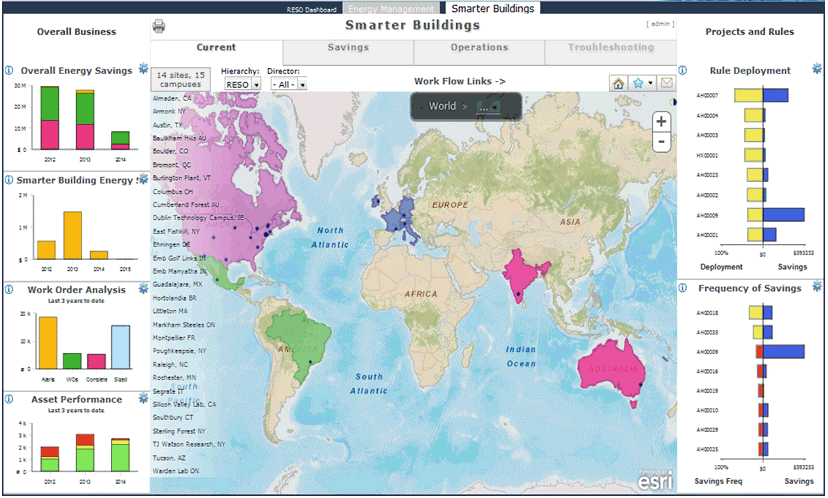Screen dimensions: 828x498
Task: Click the 2013 bar in Asset Performance
Action: (85, 453)
